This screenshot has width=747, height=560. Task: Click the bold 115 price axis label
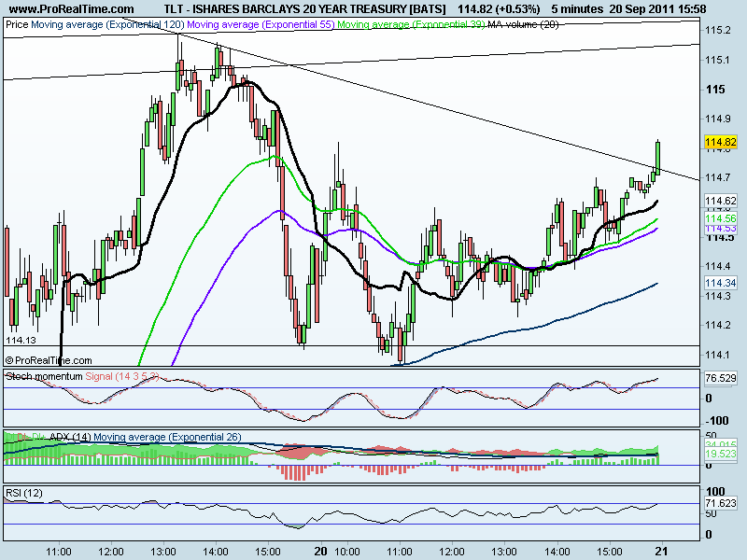715,90
